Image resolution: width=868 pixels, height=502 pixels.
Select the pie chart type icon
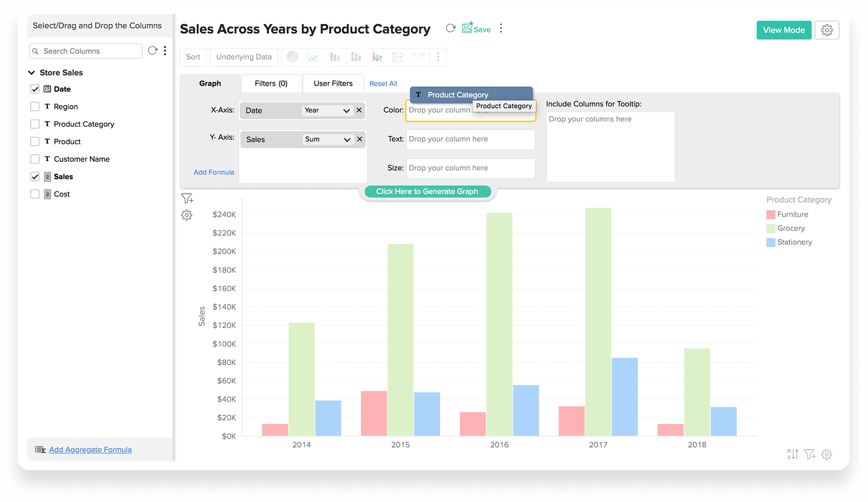(x=292, y=57)
